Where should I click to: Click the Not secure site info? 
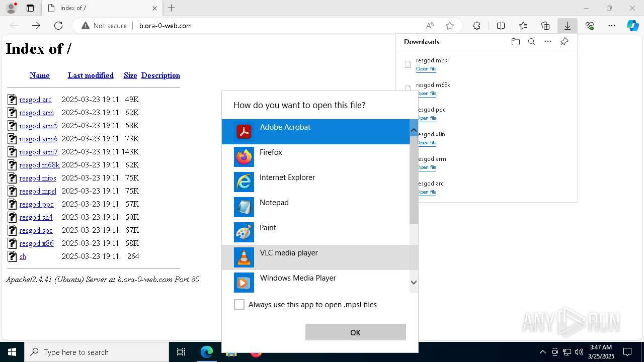click(x=104, y=26)
